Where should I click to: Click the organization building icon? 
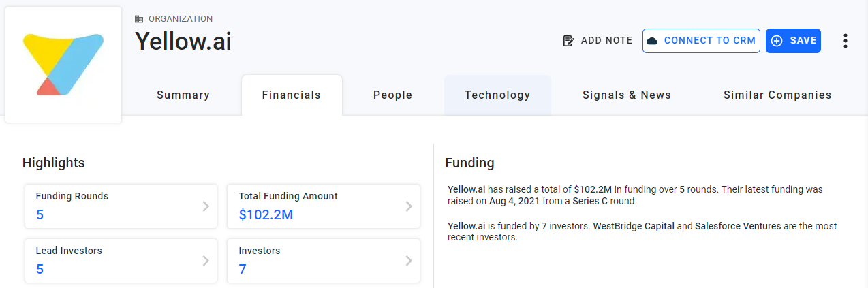[x=139, y=19]
